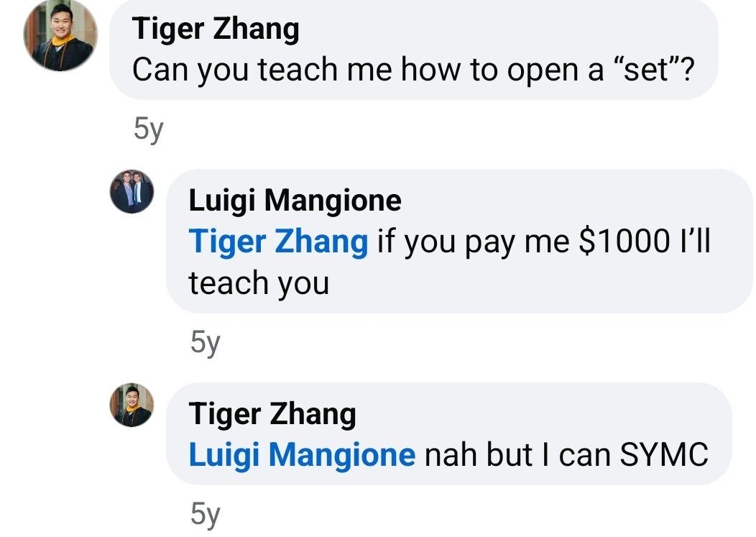The height and width of the screenshot is (537, 756).
Task: Click the '$1000' amount in the reply
Action: [x=624, y=241]
